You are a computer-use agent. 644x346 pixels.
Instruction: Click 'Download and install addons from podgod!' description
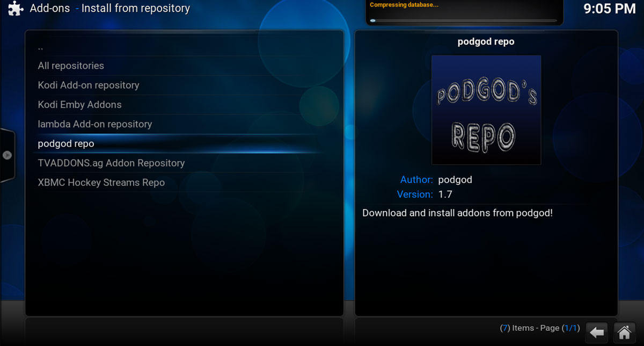(x=457, y=213)
